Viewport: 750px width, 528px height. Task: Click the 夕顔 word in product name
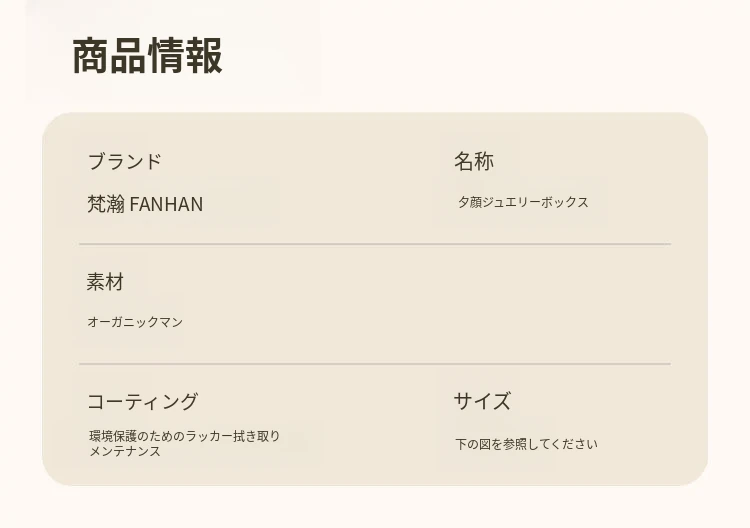(x=470, y=202)
